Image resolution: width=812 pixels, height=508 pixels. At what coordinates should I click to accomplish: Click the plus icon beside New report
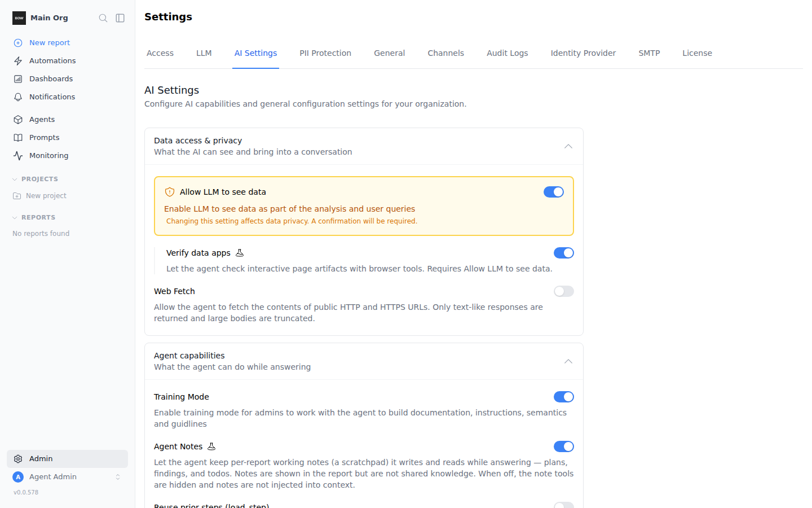(x=18, y=43)
